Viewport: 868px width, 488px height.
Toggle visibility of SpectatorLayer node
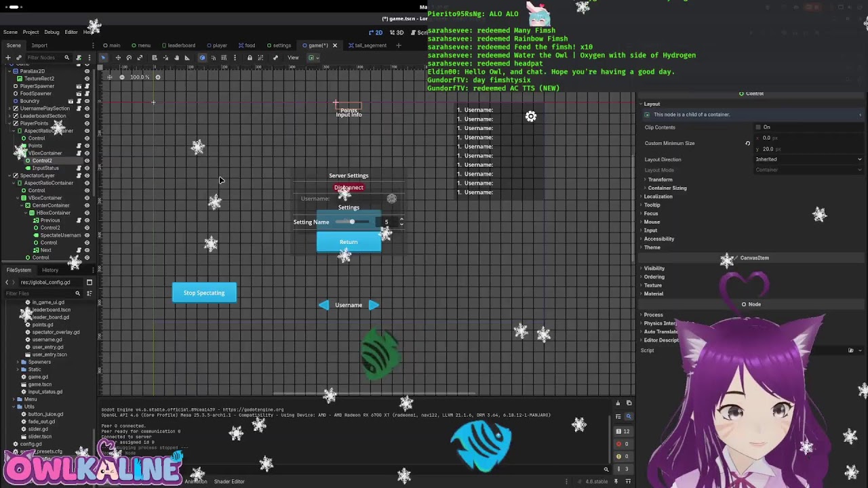click(87, 176)
